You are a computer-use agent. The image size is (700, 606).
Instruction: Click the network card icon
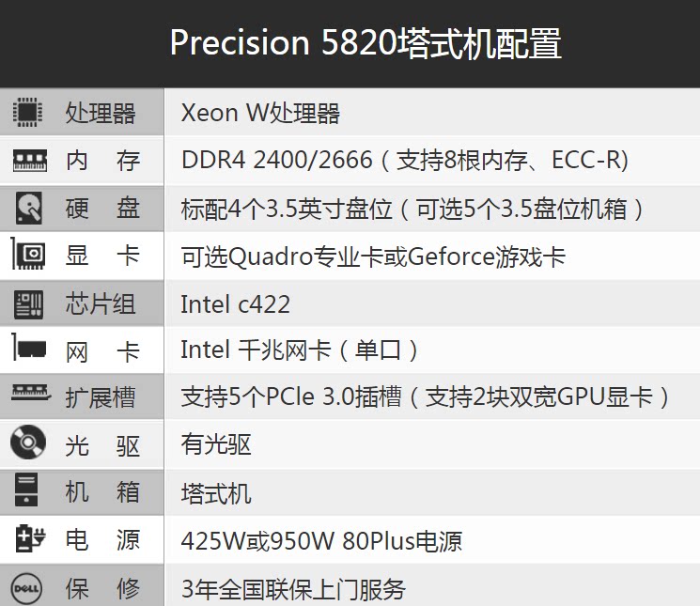click(28, 350)
